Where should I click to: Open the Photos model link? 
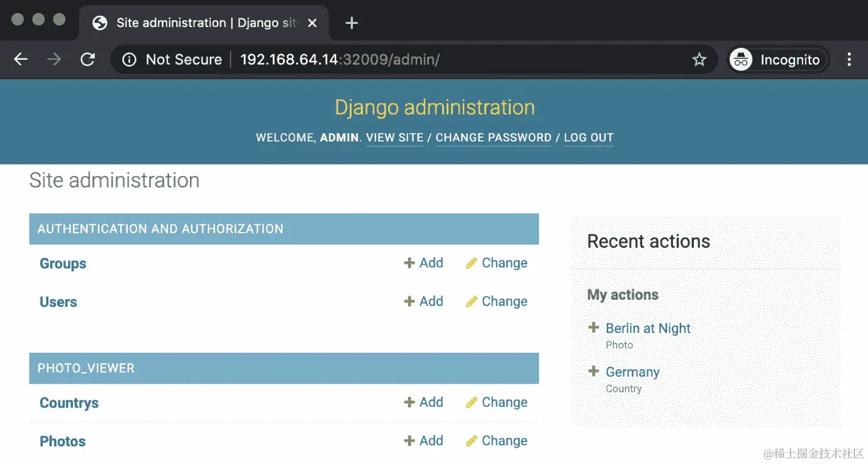(x=63, y=441)
